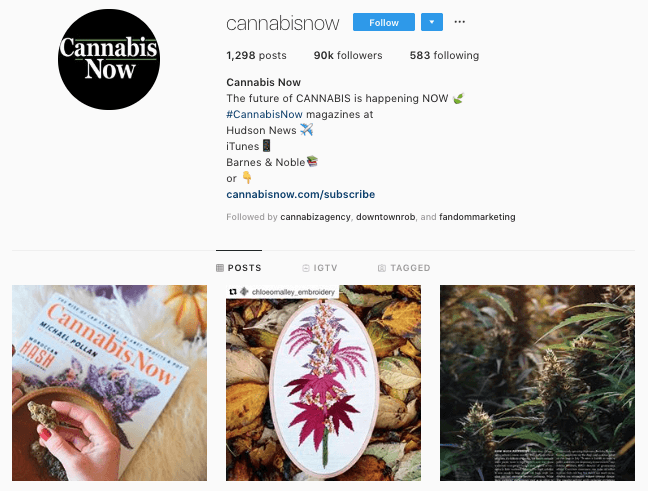Open the #CannabisNow hashtag link
The image size is (648, 491).
[x=264, y=114]
